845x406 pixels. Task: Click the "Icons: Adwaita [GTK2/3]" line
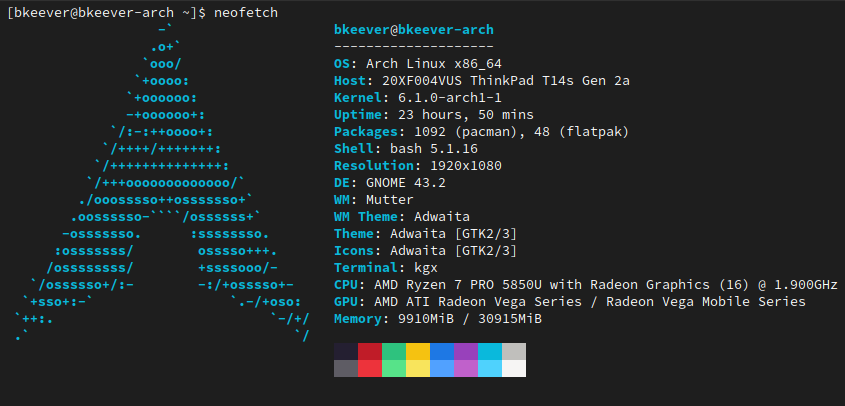pyautogui.click(x=426, y=251)
